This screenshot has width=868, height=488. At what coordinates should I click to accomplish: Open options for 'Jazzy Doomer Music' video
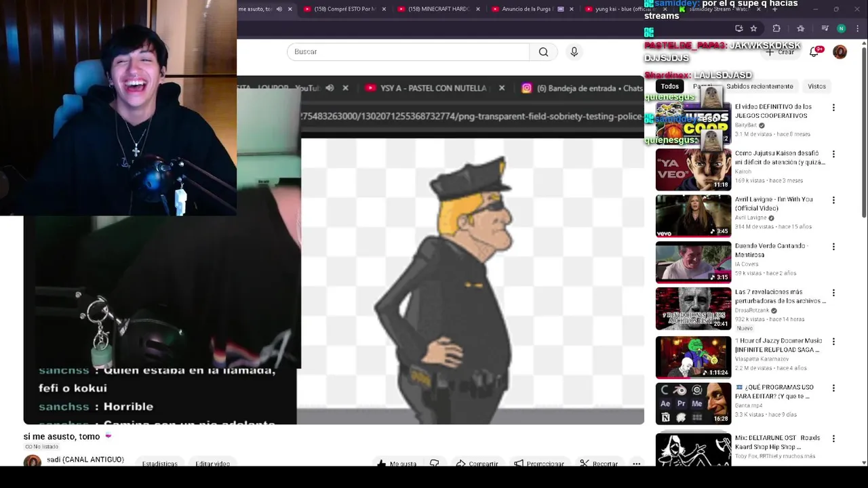coord(833,342)
